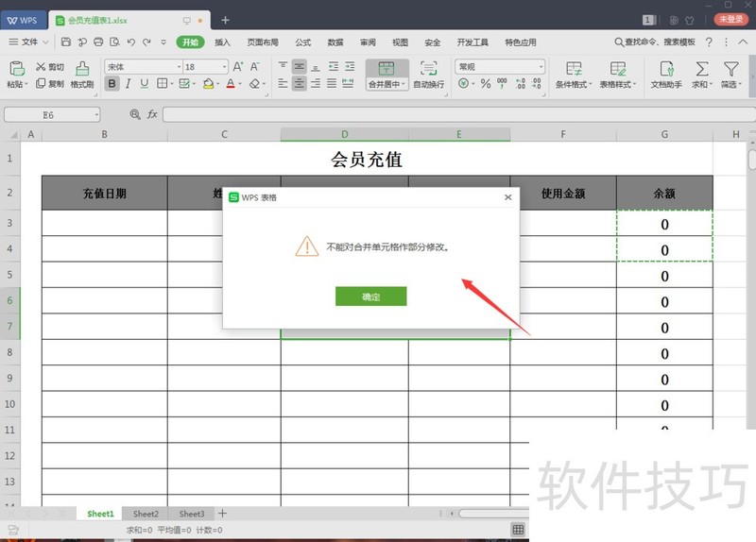The image size is (756, 542).
Task: Click the Paste (粘贴) clipboard icon
Action: point(16,69)
